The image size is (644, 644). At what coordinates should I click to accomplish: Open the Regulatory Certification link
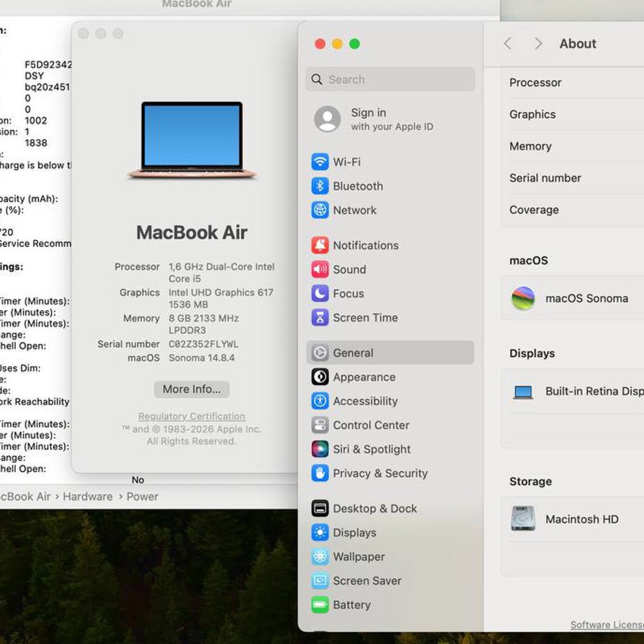pyautogui.click(x=191, y=416)
